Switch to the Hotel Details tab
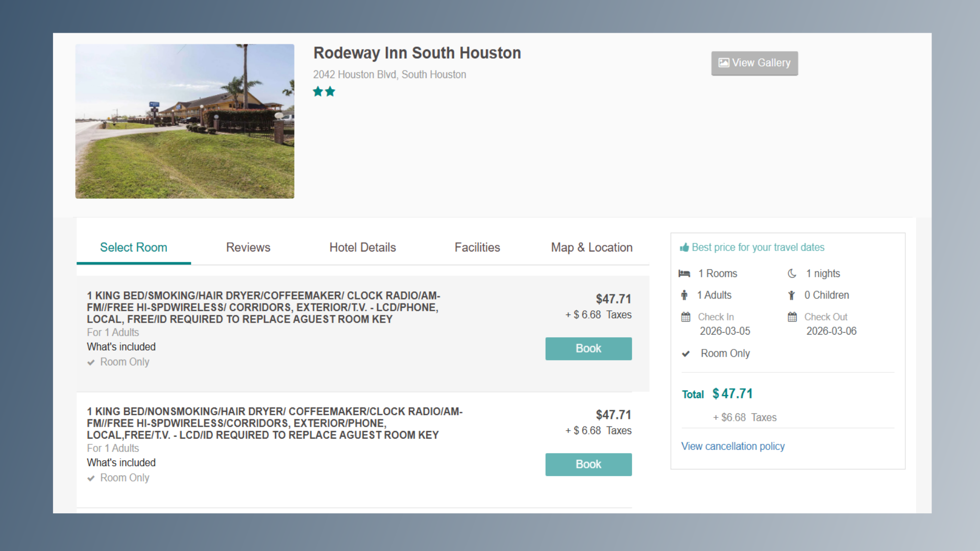Viewport: 980px width, 551px height. click(x=362, y=247)
